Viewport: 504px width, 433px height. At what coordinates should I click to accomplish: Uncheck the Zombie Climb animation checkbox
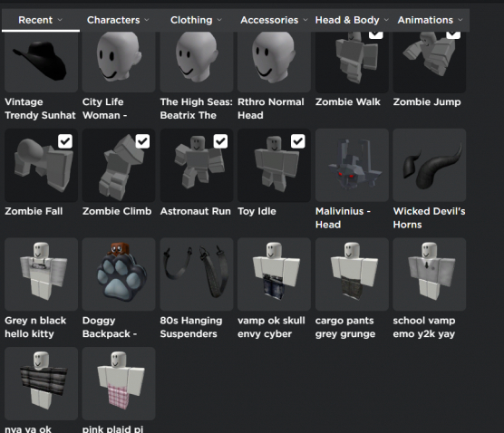(x=142, y=141)
